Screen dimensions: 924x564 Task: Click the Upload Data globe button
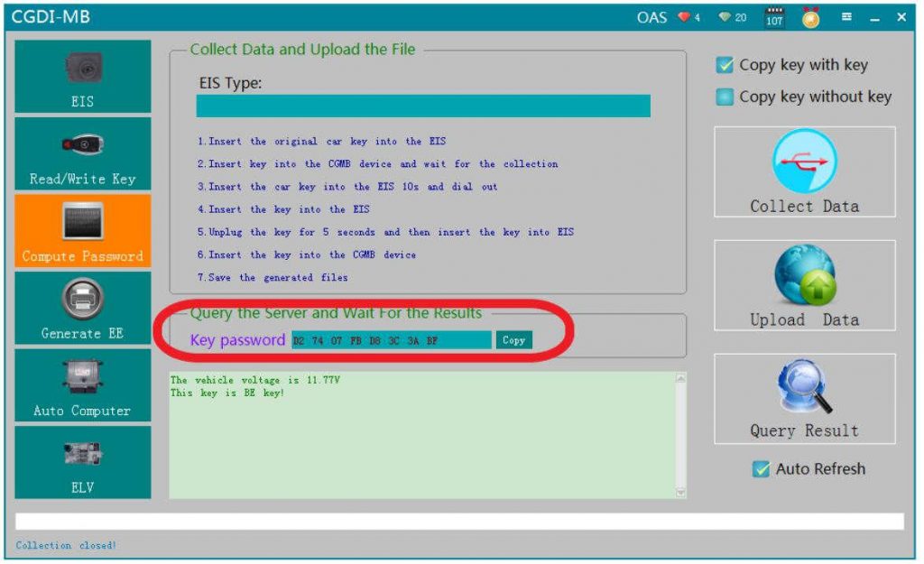coord(804,285)
